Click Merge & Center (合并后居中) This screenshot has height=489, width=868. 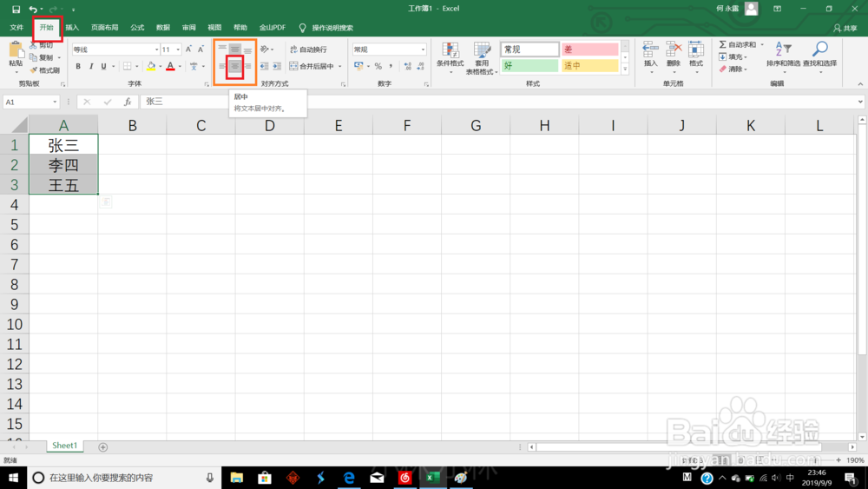[x=312, y=67]
